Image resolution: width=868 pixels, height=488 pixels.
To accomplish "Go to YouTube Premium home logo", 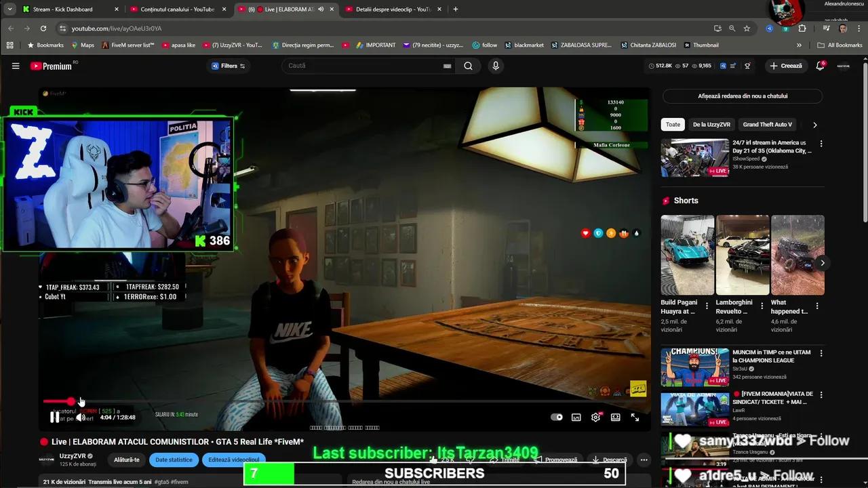I will 53,66.
